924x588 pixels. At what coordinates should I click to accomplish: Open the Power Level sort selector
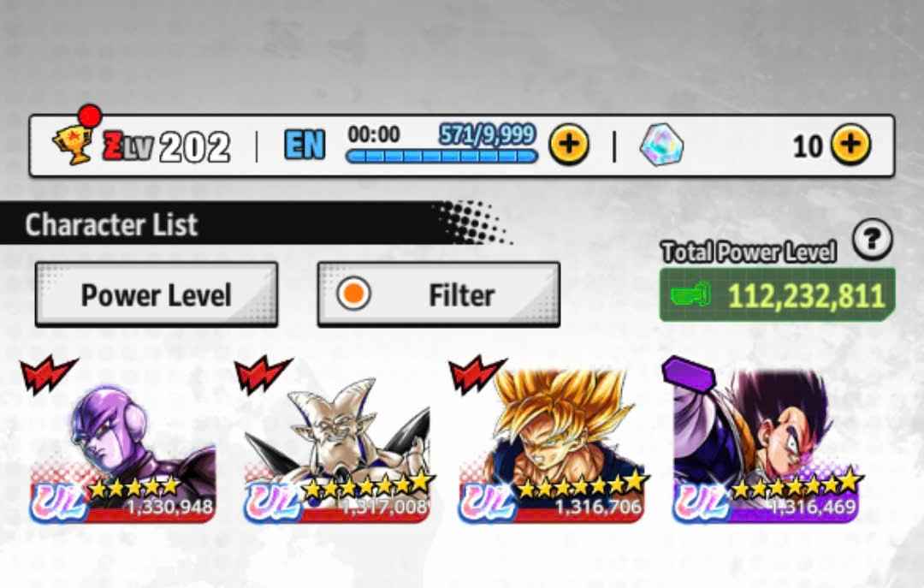[157, 294]
